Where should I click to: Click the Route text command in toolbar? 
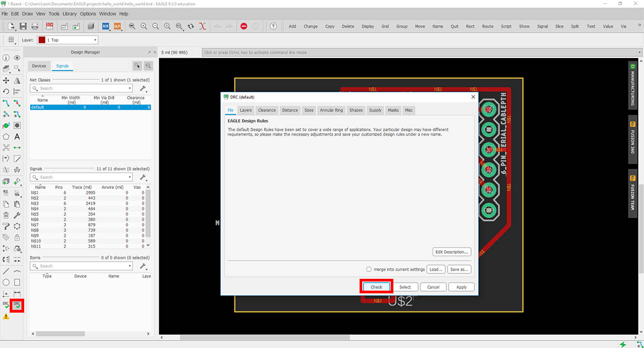(x=487, y=26)
